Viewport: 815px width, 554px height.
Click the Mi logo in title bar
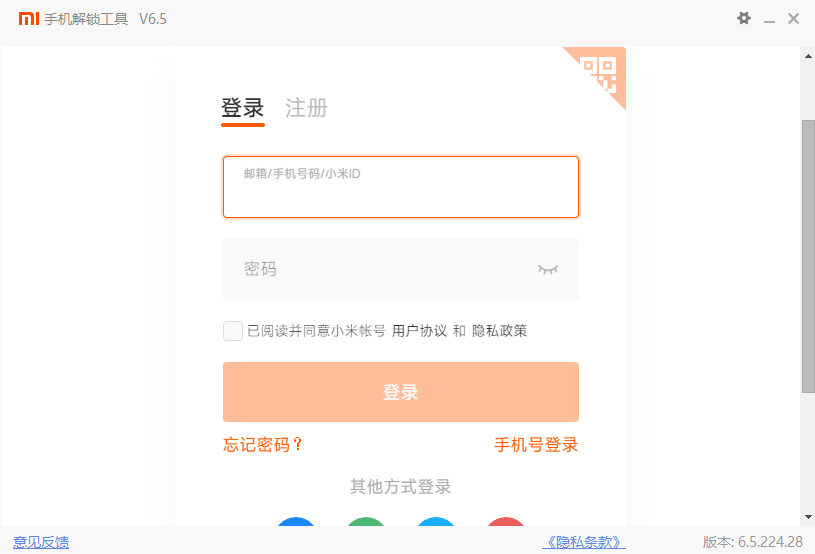tap(29, 19)
